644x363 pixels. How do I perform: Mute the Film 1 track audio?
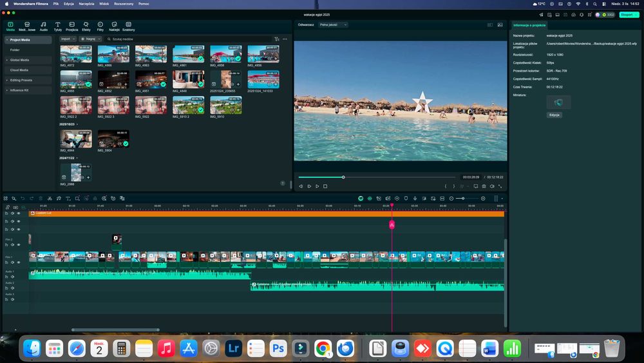(x=12, y=262)
